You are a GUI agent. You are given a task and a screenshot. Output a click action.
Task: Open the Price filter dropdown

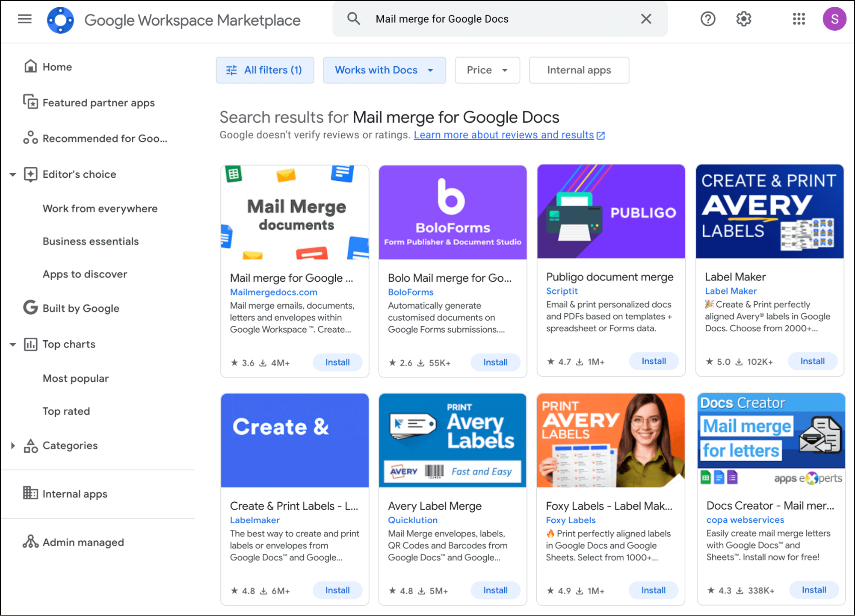pyautogui.click(x=487, y=70)
